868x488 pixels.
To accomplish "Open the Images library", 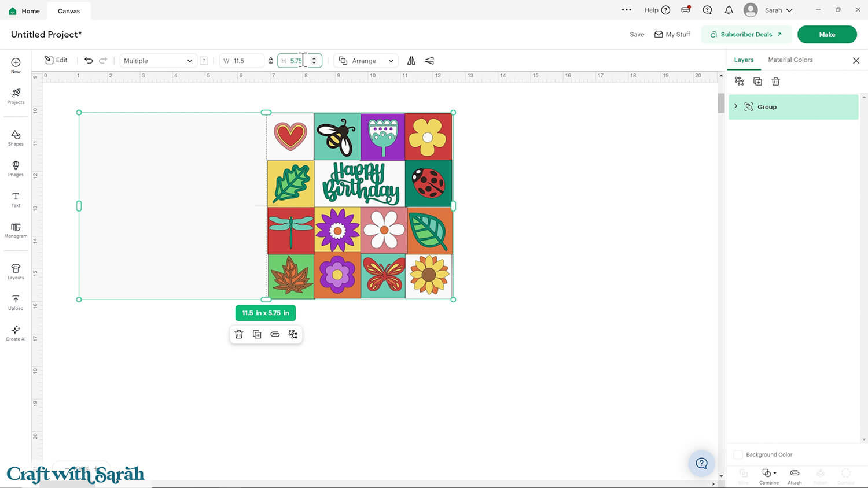I will [16, 168].
